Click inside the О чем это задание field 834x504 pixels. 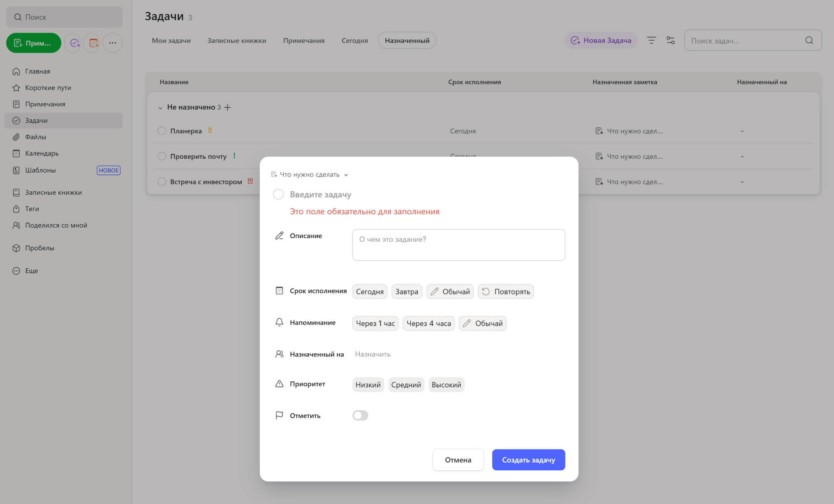pyautogui.click(x=458, y=245)
